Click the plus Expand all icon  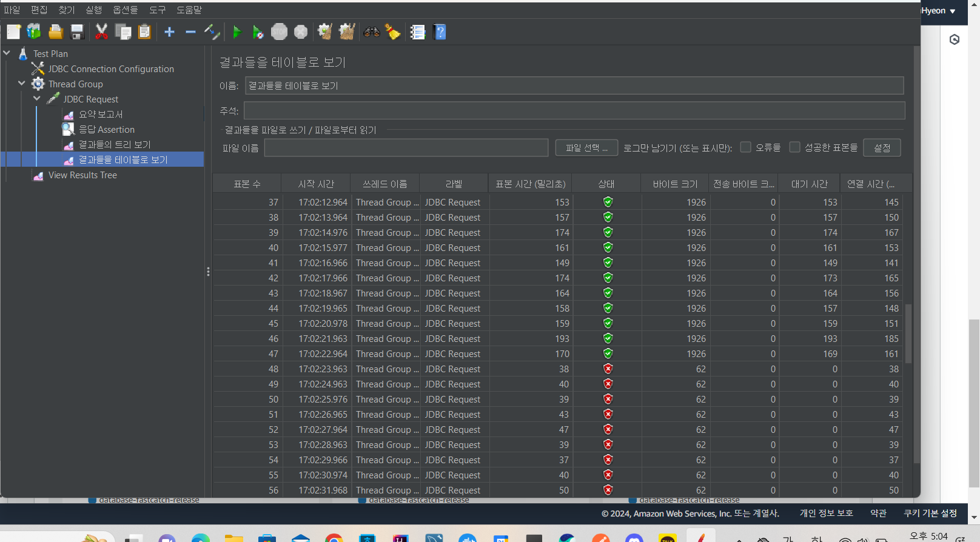[x=169, y=32]
